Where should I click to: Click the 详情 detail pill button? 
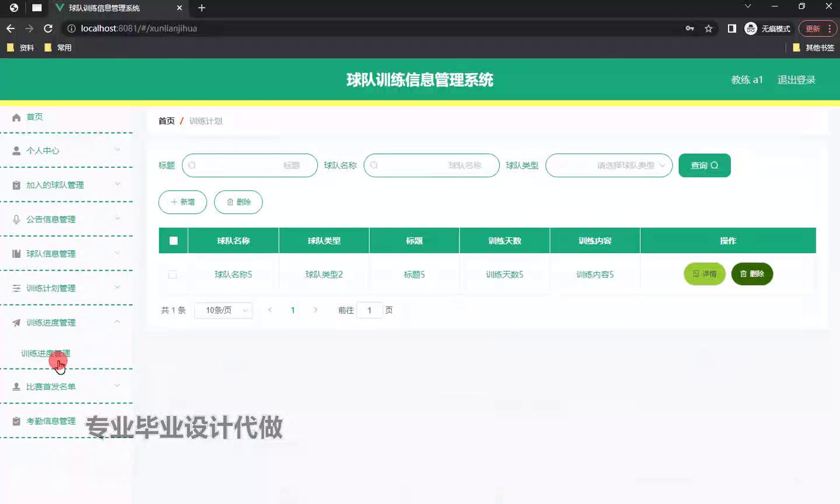point(704,274)
